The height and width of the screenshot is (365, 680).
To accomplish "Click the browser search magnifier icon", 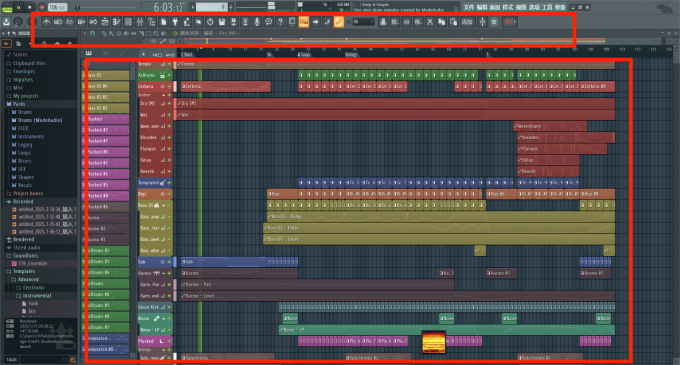I will [73, 360].
